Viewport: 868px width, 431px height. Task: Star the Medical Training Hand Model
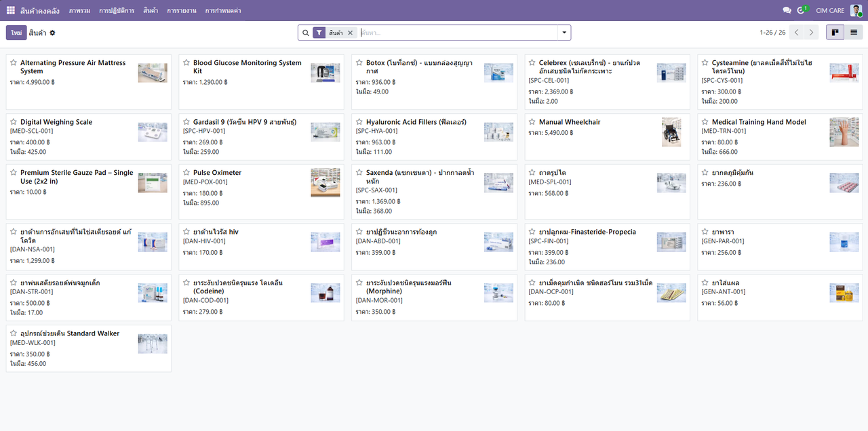tap(705, 122)
